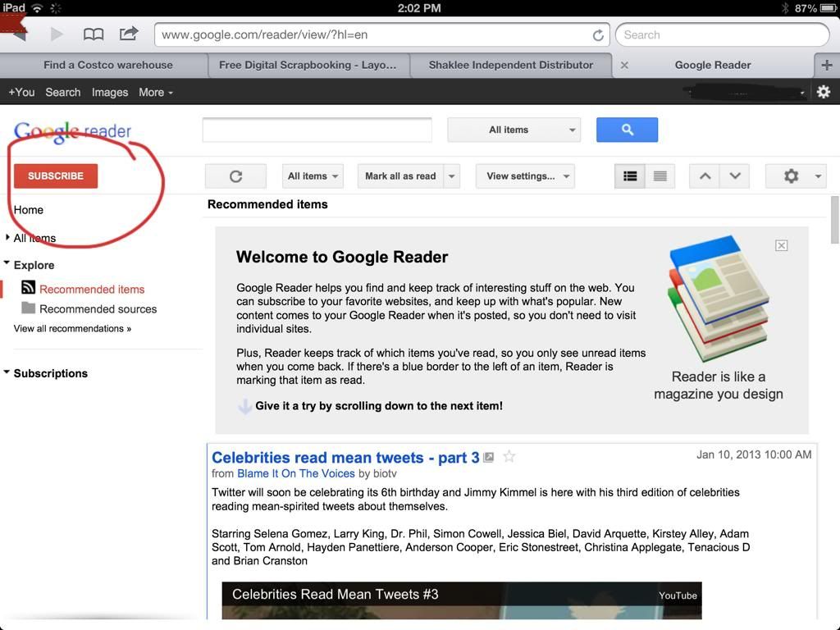Click "Give it a try by scrolling down" text
This screenshot has height=630, width=840.
point(379,406)
